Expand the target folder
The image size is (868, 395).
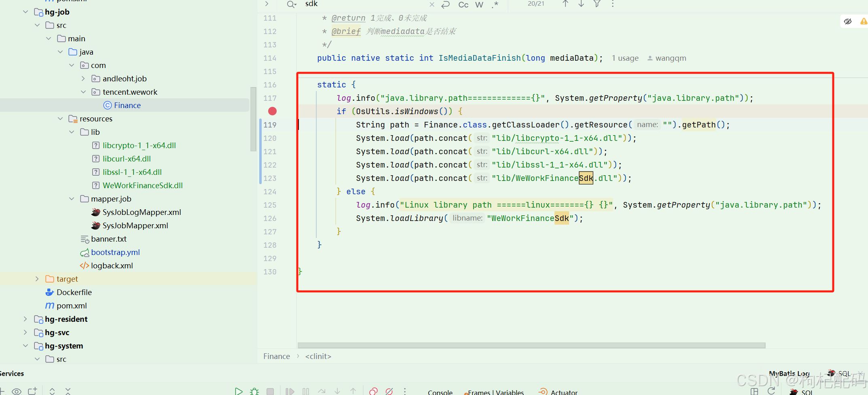pyautogui.click(x=37, y=279)
